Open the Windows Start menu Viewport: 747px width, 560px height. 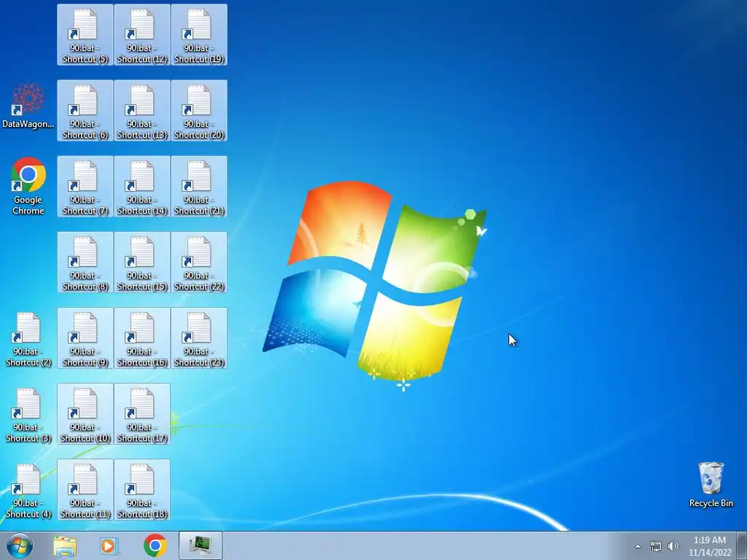(x=20, y=545)
